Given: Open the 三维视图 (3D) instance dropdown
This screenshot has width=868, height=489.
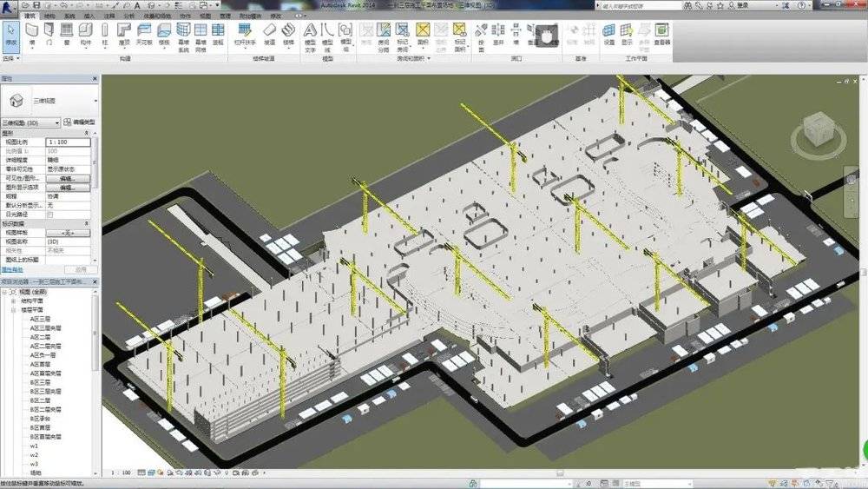Looking at the screenshot, I should click(x=30, y=122).
